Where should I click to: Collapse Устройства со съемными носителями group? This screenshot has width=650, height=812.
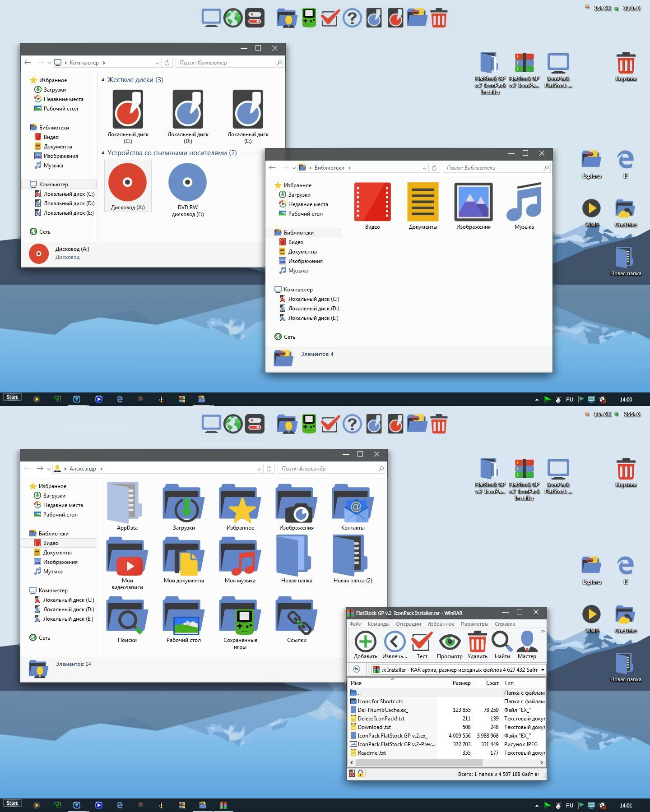(103, 153)
